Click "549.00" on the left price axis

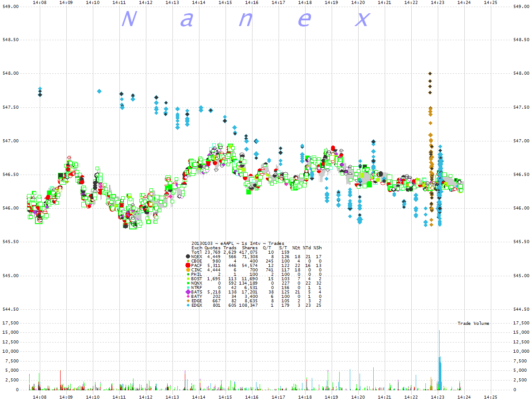tap(11, 8)
